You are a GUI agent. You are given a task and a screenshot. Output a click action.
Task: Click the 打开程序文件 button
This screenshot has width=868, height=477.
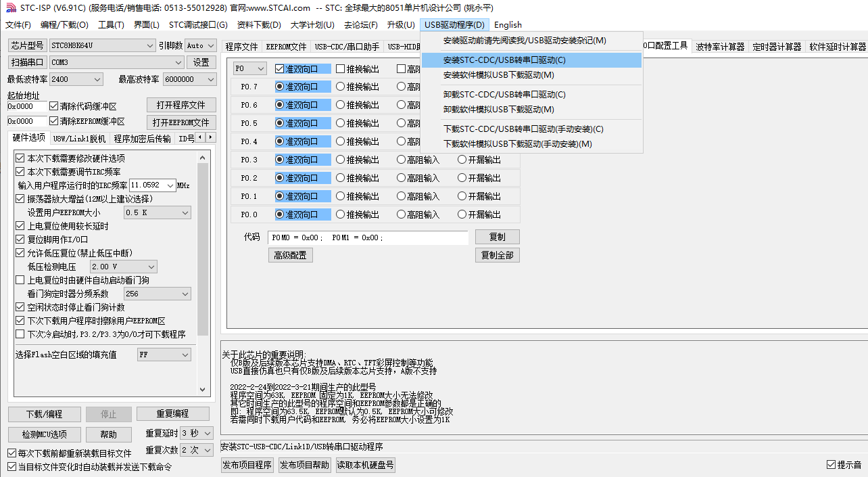point(181,105)
